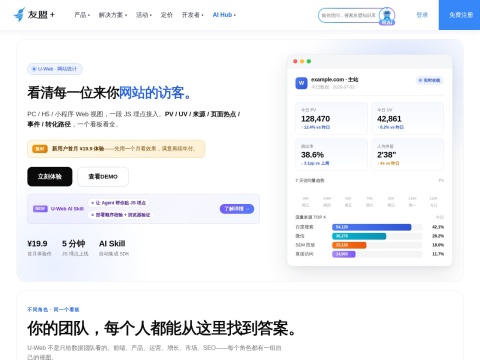Image resolution: width=480 pixels, height=360 pixels.
Task: Click the '不同角色 · 同一个看板' section label
Action: pos(53,310)
